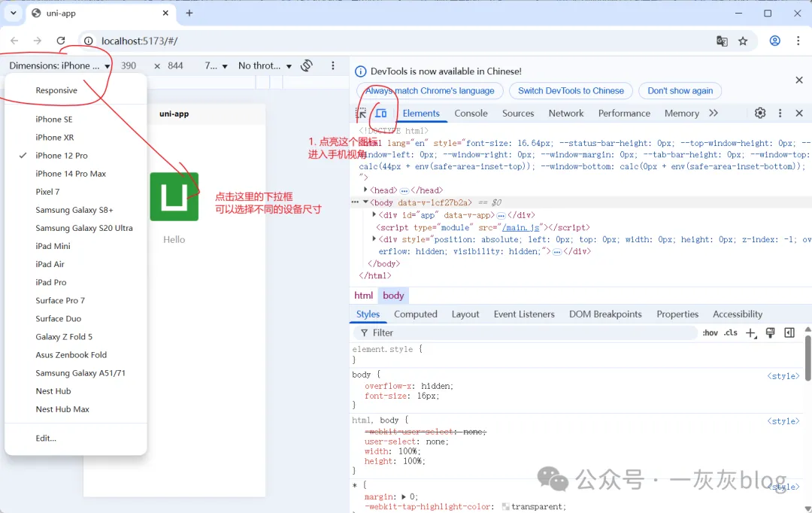Click the browser reload icon
The width and height of the screenshot is (812, 513).
point(61,41)
